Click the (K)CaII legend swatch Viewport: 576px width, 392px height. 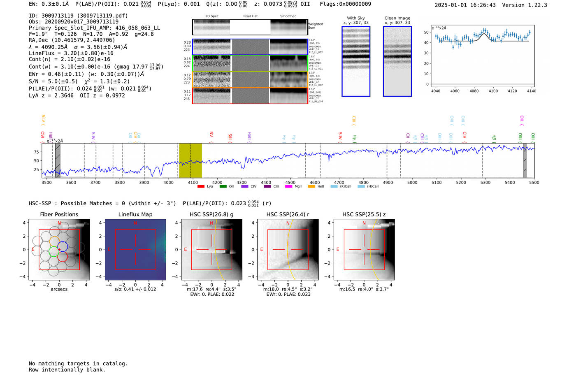coord(334,186)
